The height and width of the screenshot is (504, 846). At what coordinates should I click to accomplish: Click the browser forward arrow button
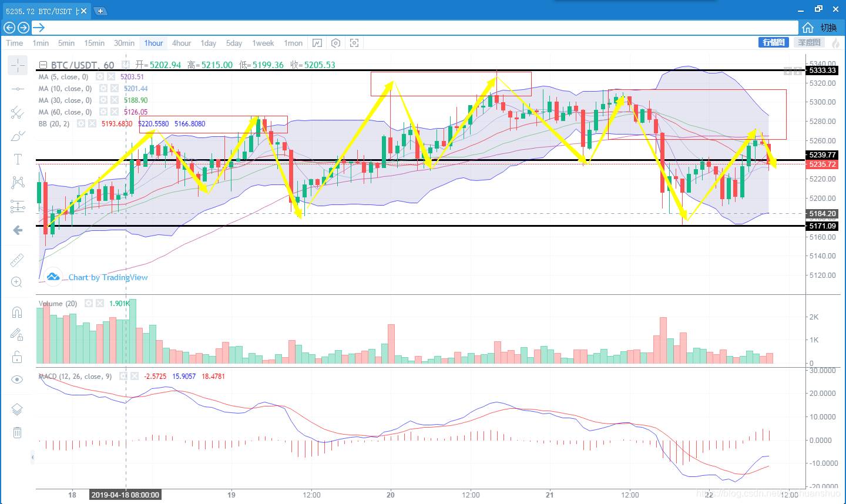pyautogui.click(x=23, y=28)
